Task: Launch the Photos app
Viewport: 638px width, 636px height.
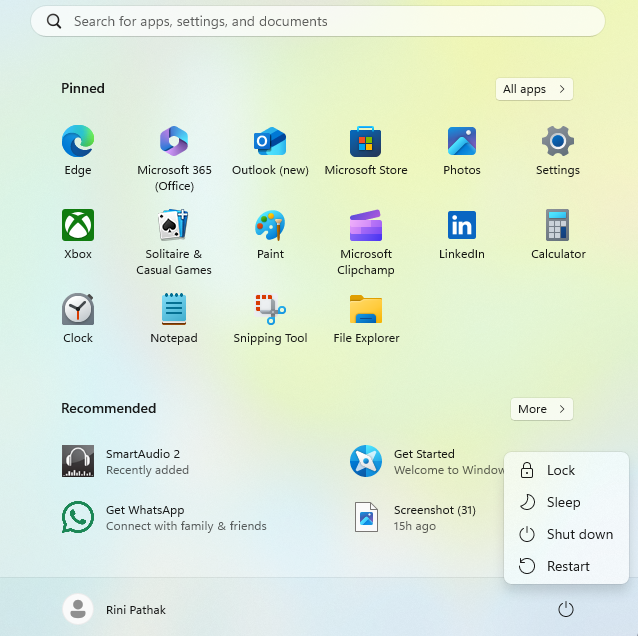Action: 462,141
